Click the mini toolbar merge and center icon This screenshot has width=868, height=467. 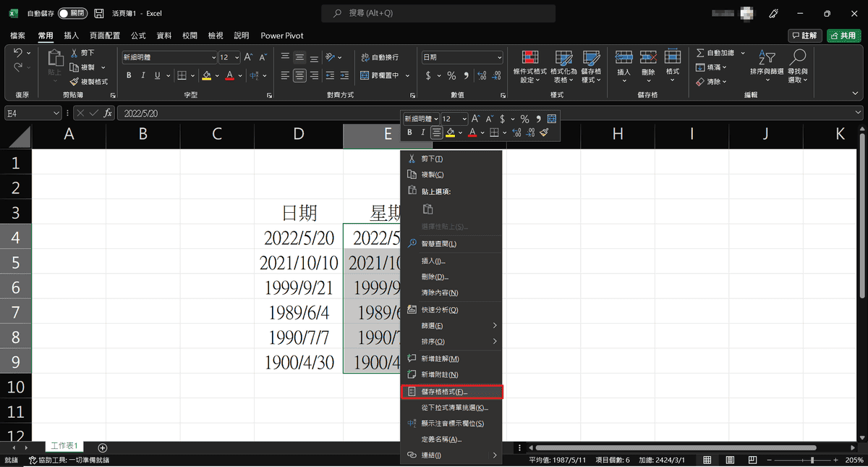pos(552,119)
